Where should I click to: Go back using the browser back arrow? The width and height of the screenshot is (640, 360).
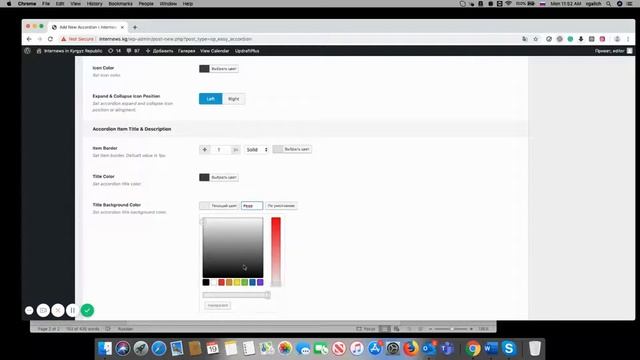click(29, 39)
